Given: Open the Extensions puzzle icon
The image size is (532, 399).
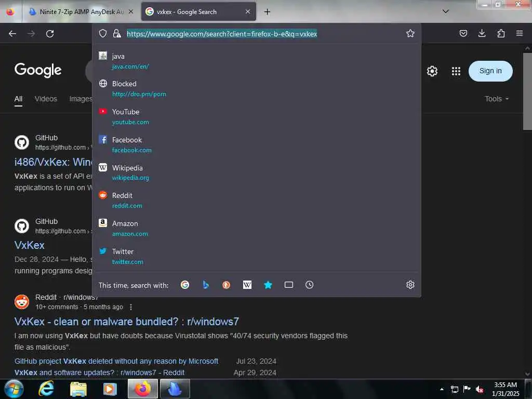Looking at the screenshot, I should 501,33.
